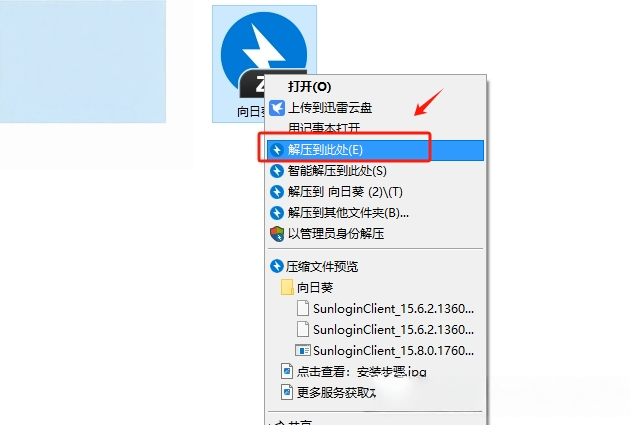
Task: Click the installer icon of SunloginClient_15.8.0.1760
Action: (x=302, y=350)
